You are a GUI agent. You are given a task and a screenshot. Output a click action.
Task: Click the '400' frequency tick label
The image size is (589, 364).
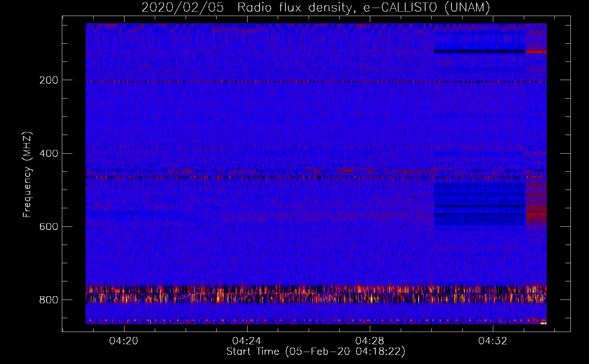[48, 153]
